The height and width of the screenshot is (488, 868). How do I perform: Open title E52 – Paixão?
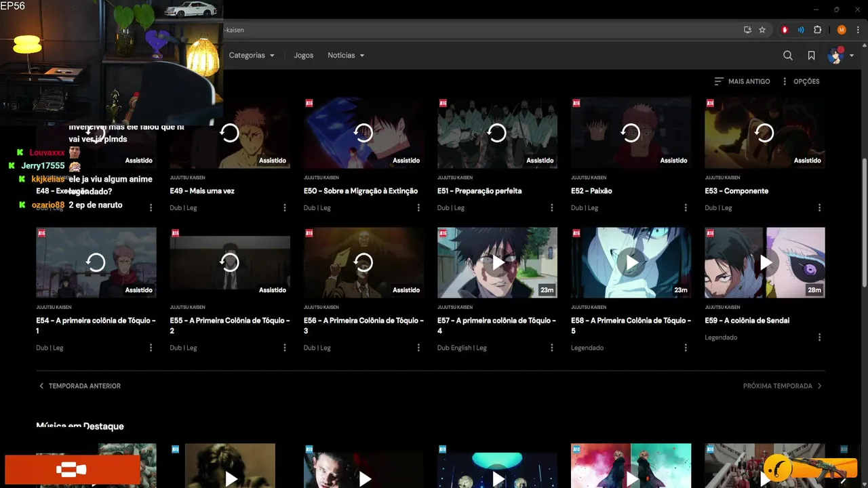[x=591, y=191]
